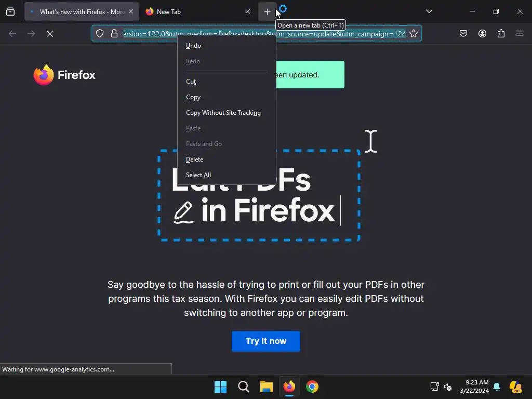Choose Undo from context menu

227,46
